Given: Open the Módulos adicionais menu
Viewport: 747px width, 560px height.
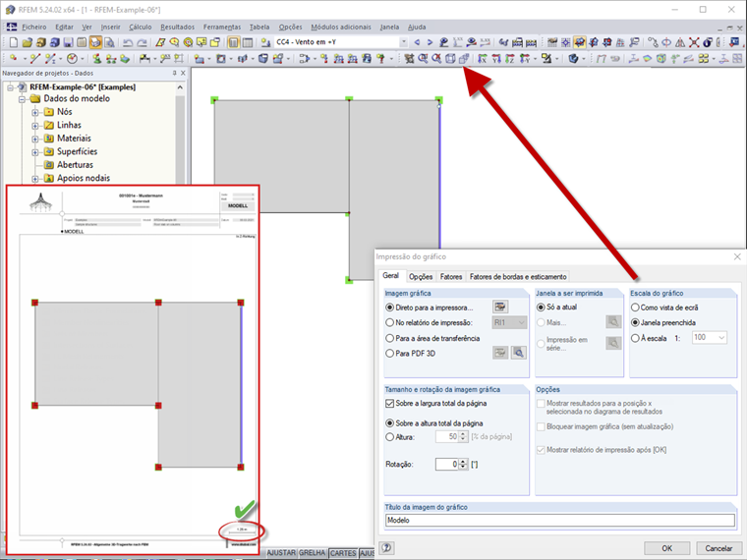Looking at the screenshot, I should click(341, 28).
